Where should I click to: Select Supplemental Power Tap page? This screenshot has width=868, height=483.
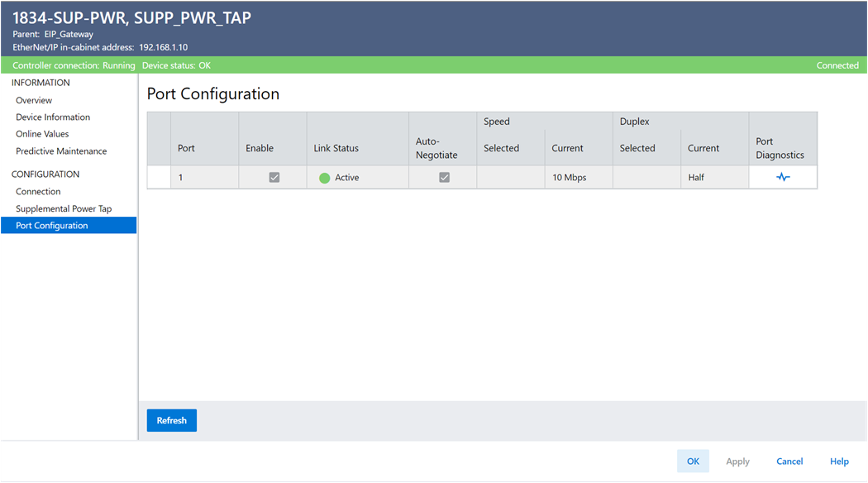[x=64, y=208]
